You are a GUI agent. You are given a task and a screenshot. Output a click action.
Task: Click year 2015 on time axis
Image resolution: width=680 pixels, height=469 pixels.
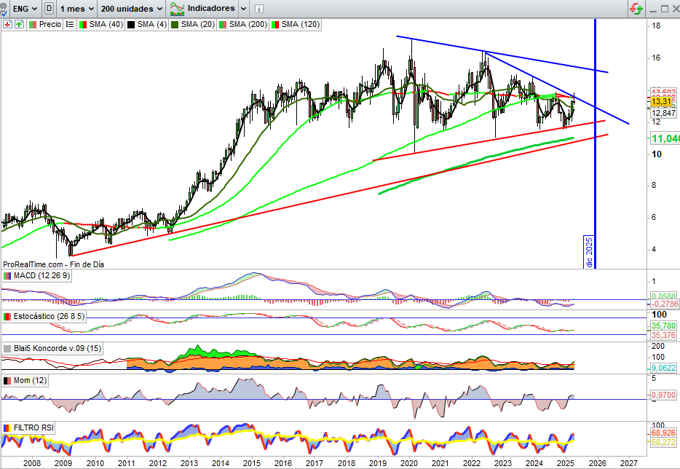[x=252, y=463]
